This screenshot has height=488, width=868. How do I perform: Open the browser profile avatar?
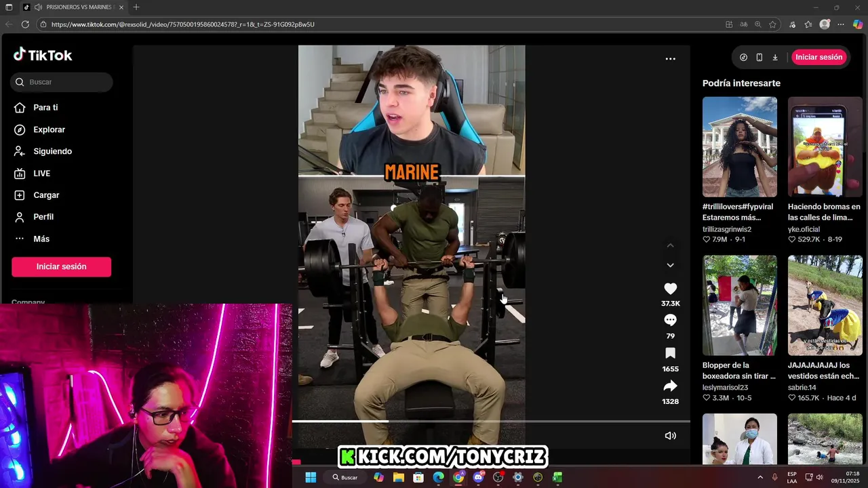click(825, 24)
